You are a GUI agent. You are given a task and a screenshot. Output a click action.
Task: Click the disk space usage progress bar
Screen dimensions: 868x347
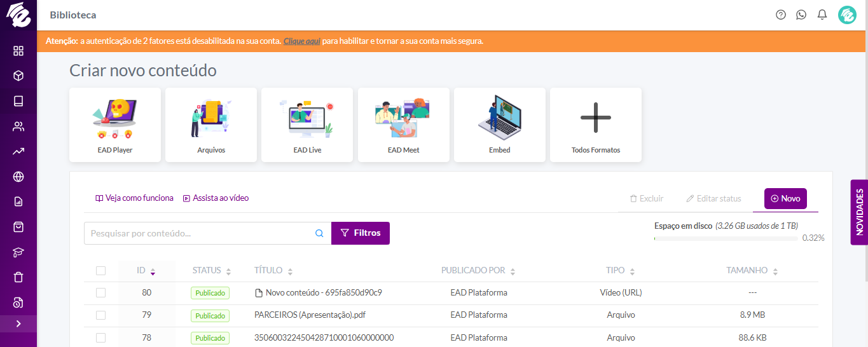pyautogui.click(x=726, y=238)
